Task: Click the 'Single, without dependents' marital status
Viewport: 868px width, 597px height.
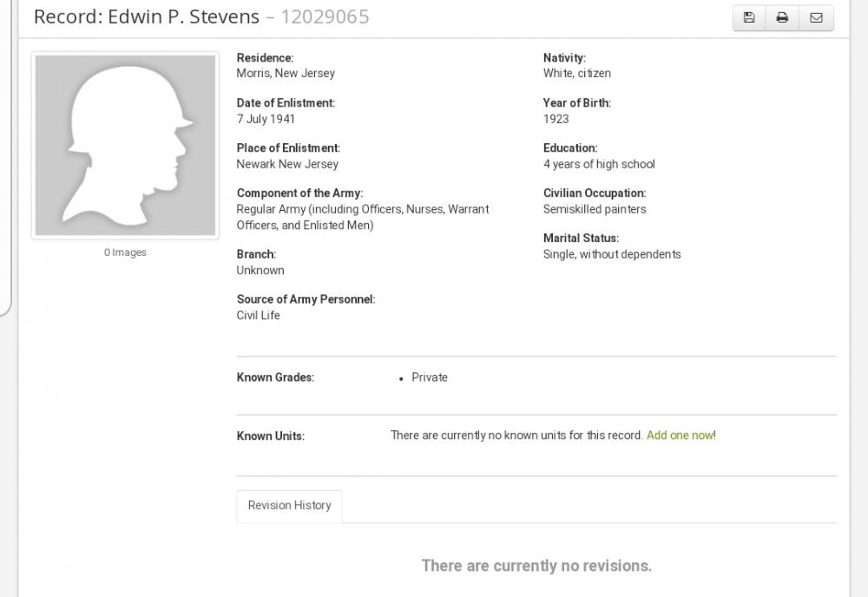Action: 612,254
